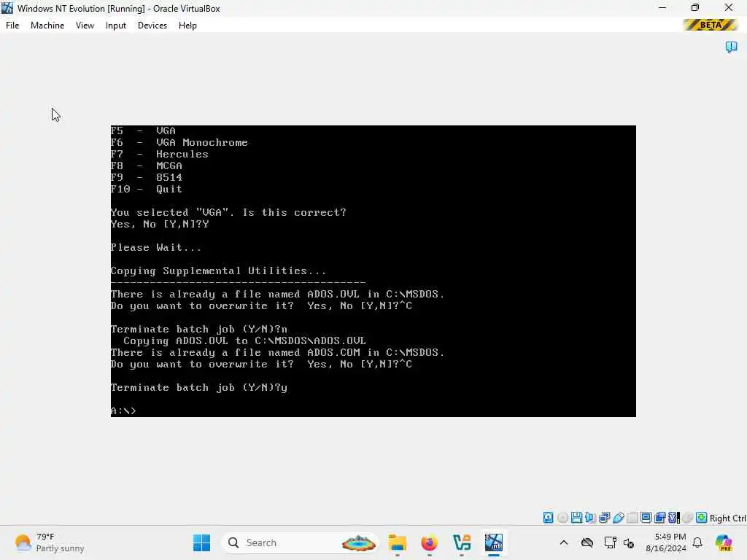Open the Windows Start menu
Screen dimensions: 747x560
point(201,542)
